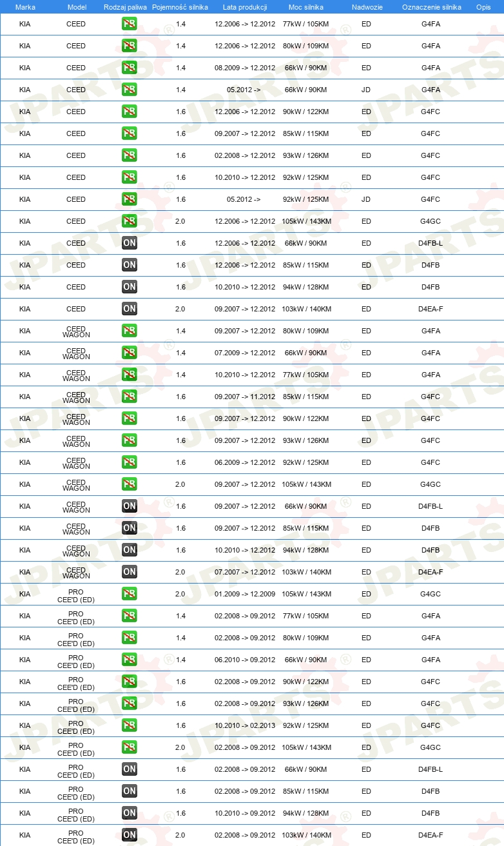Click G4FC in CEED 05.2012 JD row
Screen dimensions: 504x846
tap(431, 199)
